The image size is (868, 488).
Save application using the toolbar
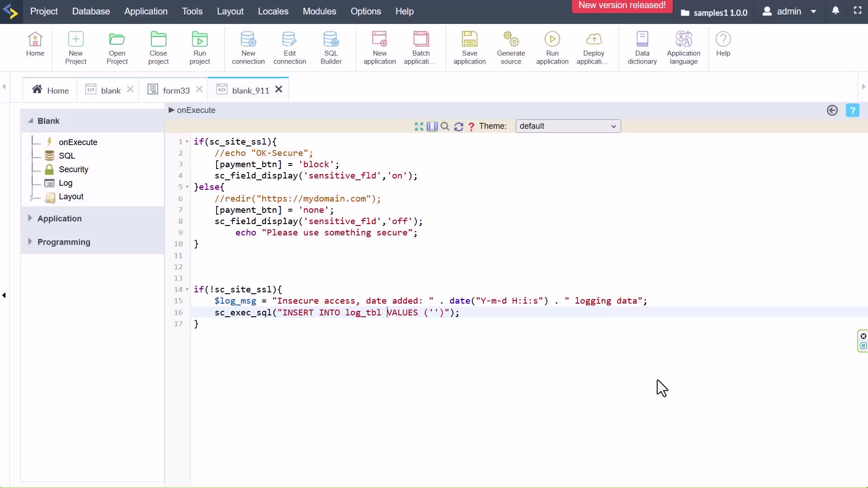469,48
